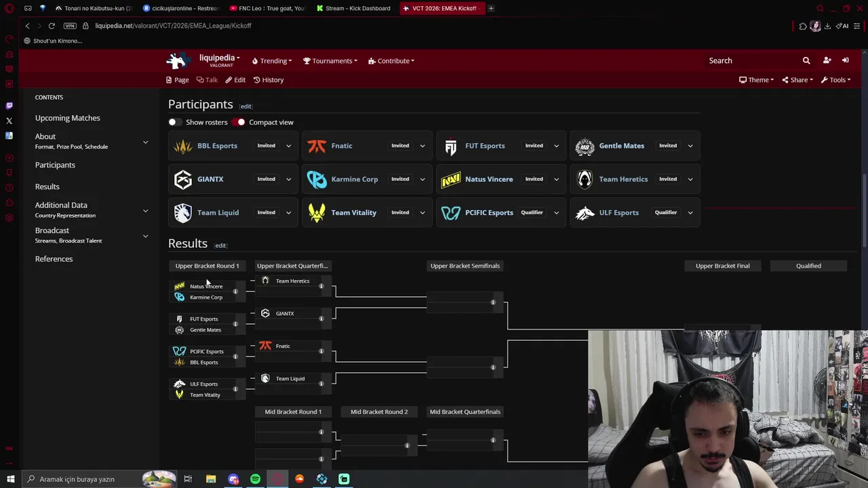Expand BBL Esports participant card
The width and height of the screenshot is (868, 488).
(288, 146)
